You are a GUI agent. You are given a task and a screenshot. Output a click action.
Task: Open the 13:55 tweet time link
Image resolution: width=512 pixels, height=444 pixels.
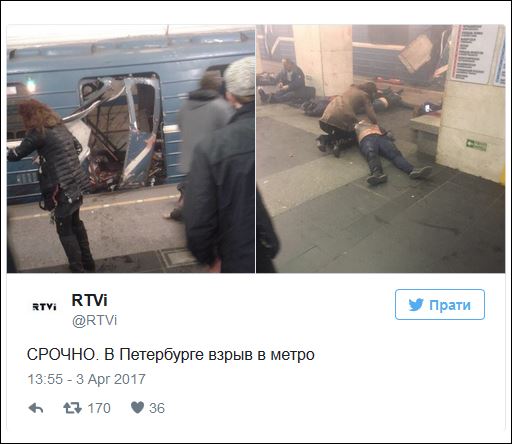(x=45, y=379)
